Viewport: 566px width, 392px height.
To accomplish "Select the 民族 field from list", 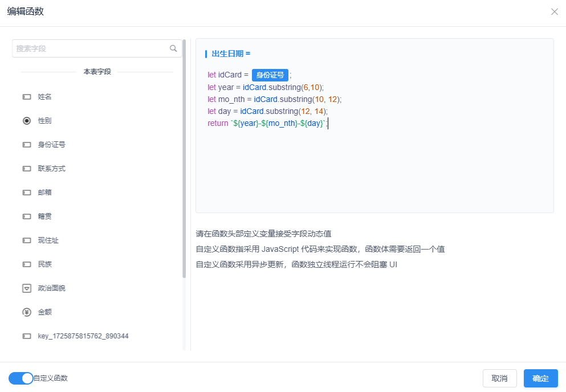I will 45,264.
